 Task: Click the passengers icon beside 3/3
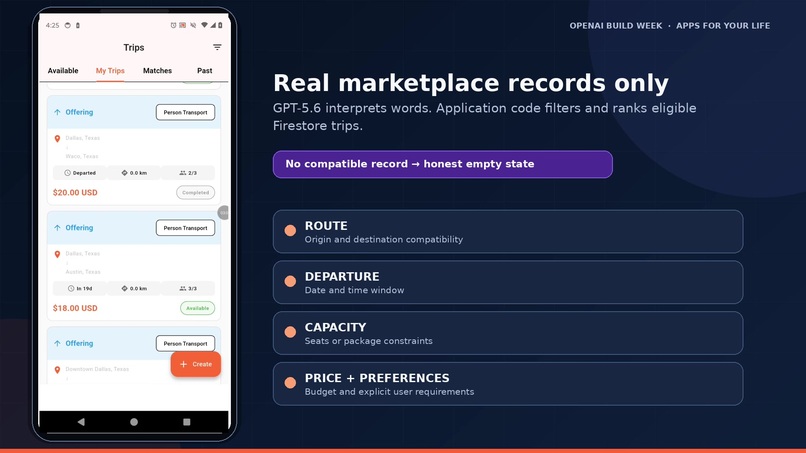coord(182,288)
